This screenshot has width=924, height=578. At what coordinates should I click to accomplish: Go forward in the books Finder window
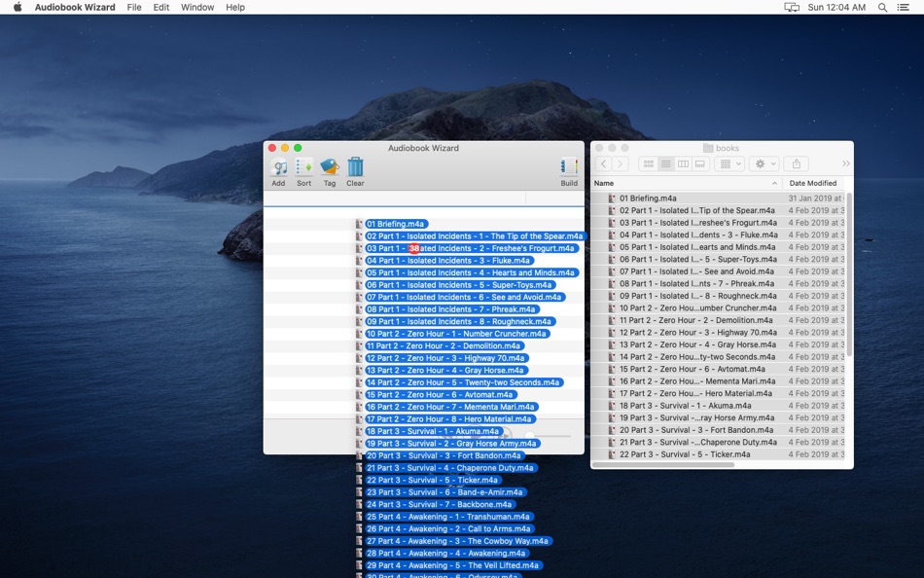tap(620, 164)
